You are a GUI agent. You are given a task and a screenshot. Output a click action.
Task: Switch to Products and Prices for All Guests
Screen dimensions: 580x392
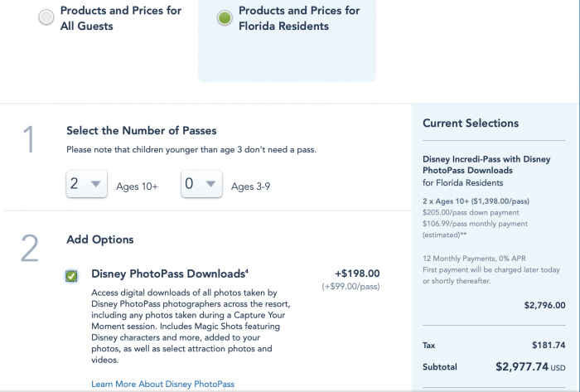point(121,18)
